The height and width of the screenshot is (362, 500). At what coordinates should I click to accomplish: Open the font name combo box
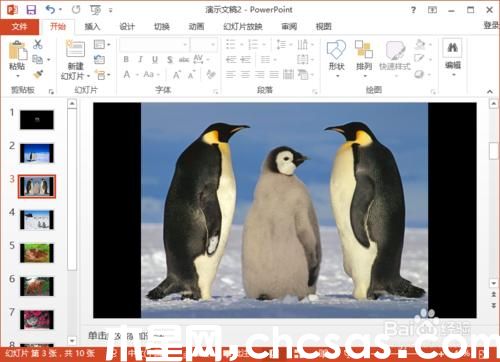(x=154, y=44)
